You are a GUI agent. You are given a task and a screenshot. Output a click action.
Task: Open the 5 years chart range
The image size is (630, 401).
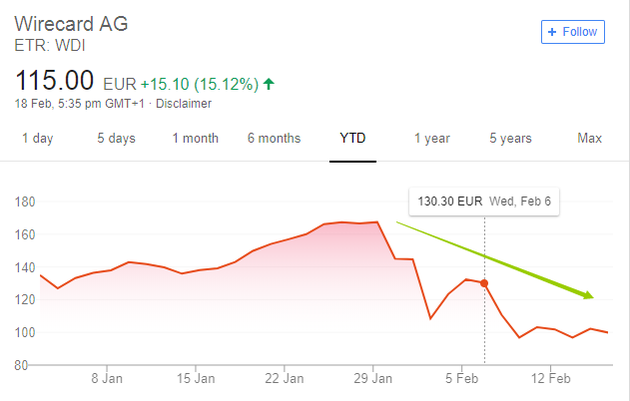point(510,138)
